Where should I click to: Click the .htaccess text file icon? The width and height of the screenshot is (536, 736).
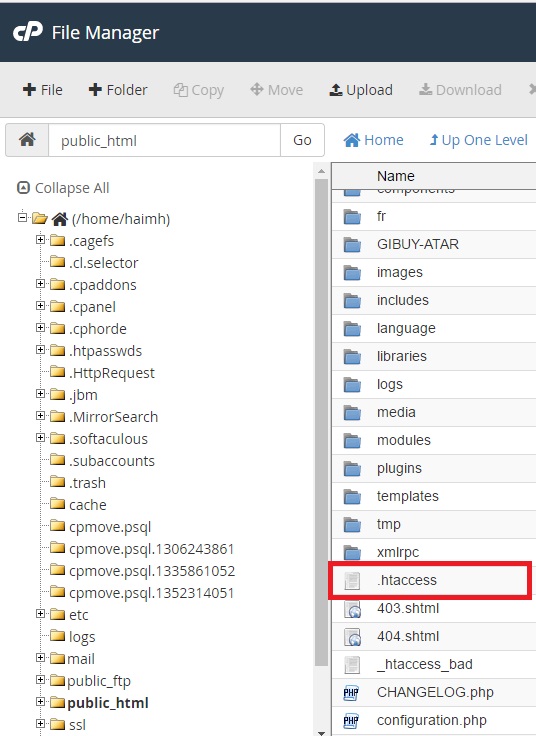coord(352,581)
